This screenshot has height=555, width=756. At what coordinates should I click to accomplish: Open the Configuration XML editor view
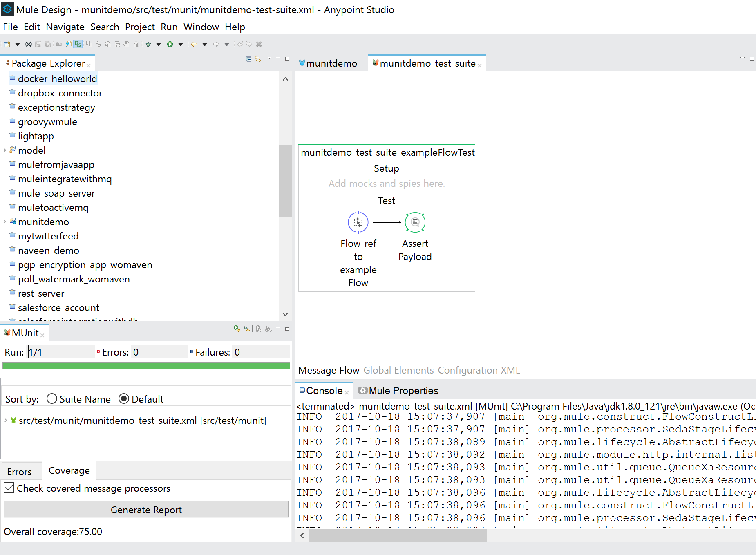(479, 370)
